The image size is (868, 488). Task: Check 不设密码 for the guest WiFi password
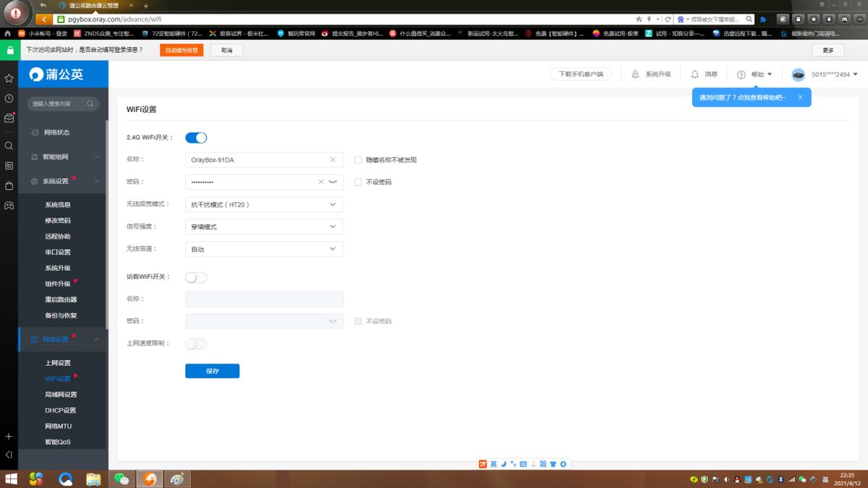pos(358,321)
